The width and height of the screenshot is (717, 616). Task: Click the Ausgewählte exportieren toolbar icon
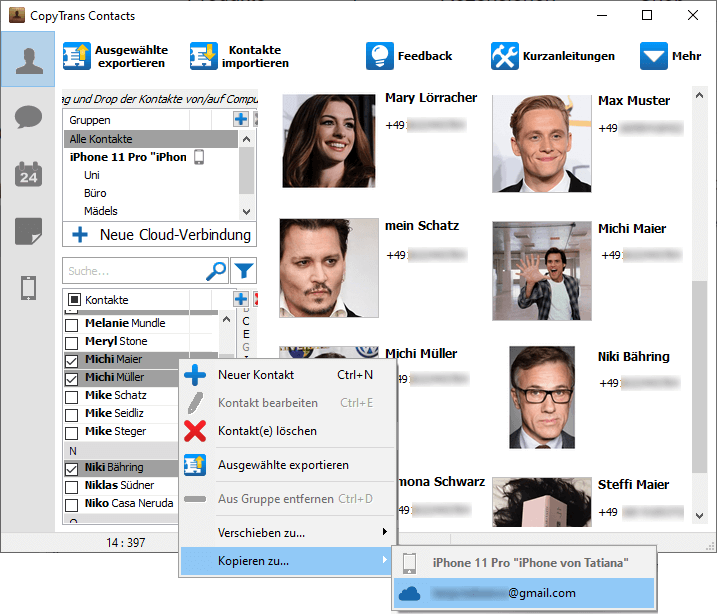coord(77,56)
